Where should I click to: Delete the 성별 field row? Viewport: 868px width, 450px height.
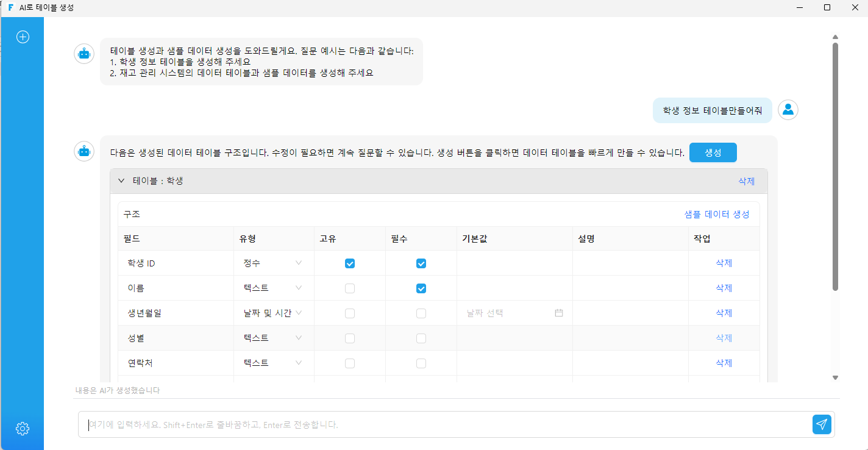724,338
